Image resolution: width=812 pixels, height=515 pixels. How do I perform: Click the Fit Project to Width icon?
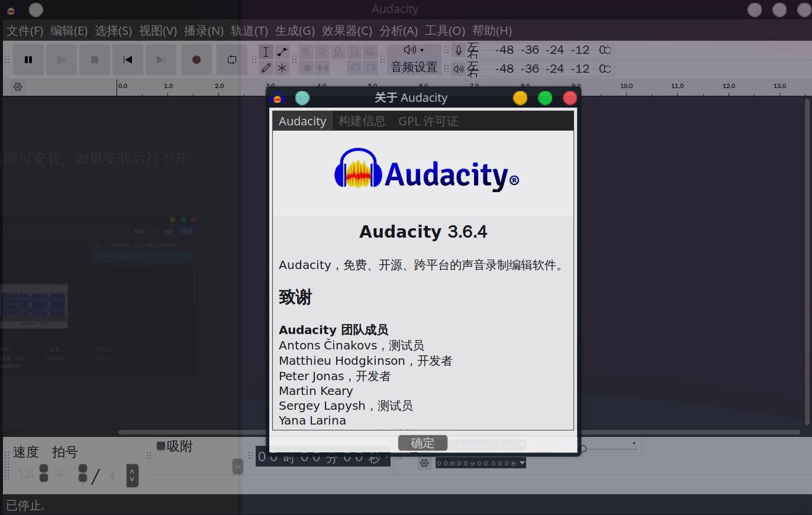[354, 52]
